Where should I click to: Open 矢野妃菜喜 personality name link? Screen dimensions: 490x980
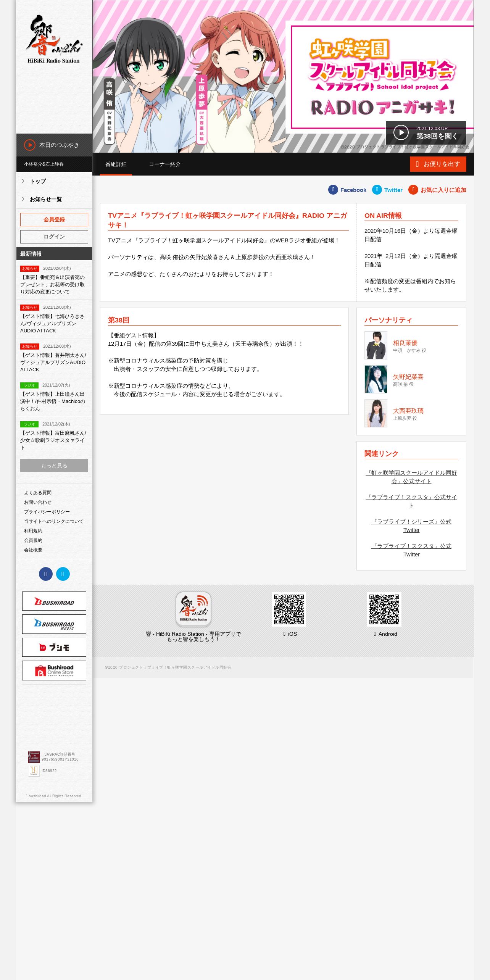pyautogui.click(x=408, y=377)
